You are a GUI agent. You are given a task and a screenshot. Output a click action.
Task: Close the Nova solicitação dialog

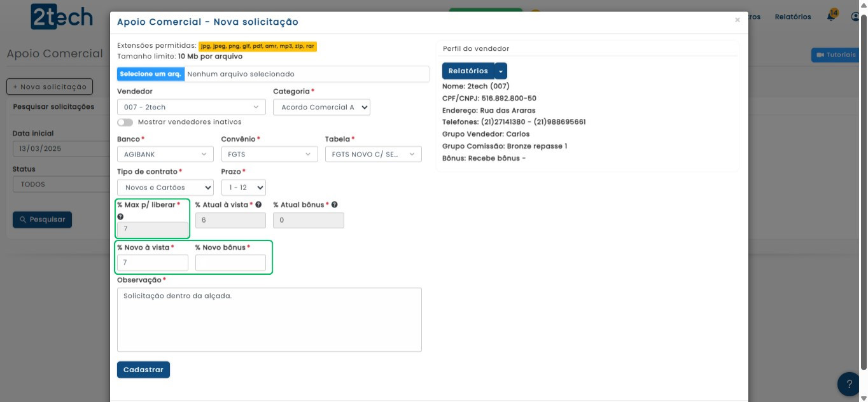(x=737, y=20)
